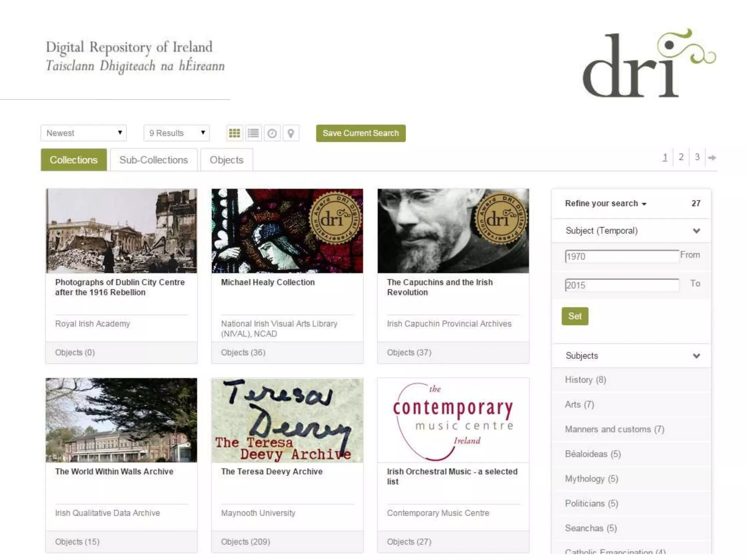This screenshot has width=747, height=560.
Task: Go to next page arrow
Action: pyautogui.click(x=712, y=157)
